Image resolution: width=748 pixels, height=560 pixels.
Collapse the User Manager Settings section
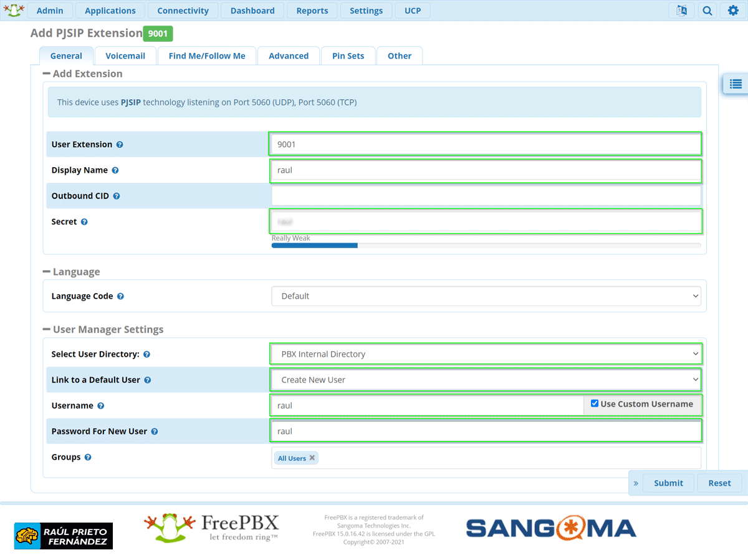pos(47,329)
